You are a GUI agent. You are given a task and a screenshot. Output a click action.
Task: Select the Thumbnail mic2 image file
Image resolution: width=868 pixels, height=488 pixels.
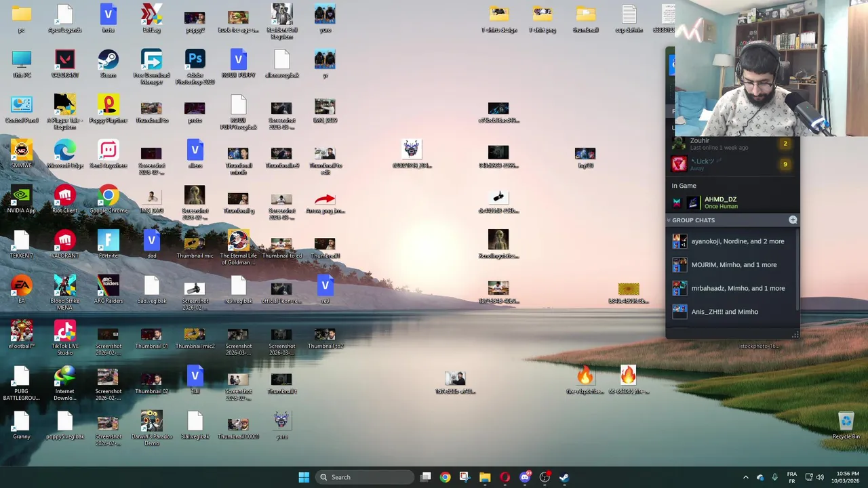pos(195,338)
